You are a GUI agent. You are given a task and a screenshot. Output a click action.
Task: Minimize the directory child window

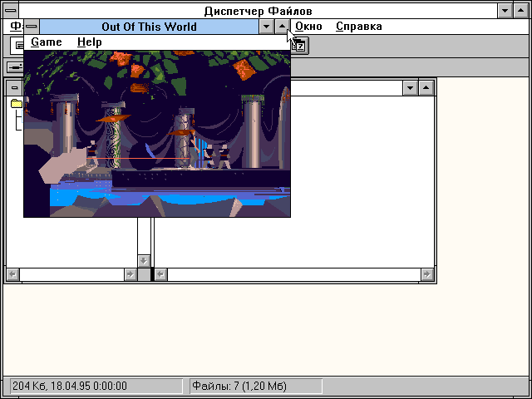(410, 88)
